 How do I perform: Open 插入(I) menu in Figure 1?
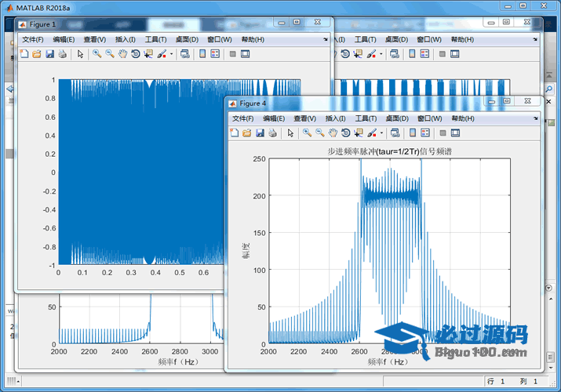[126, 40]
